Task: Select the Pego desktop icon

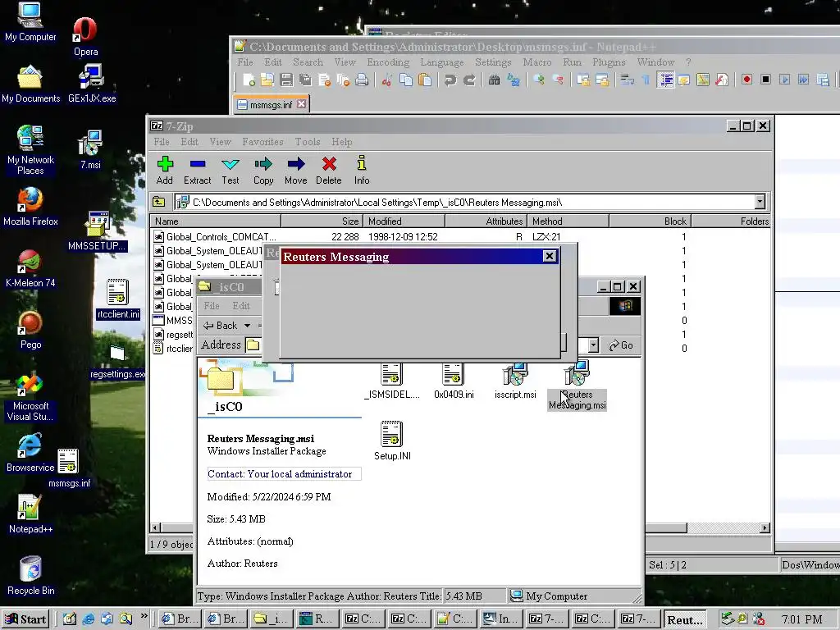Action: [30, 330]
